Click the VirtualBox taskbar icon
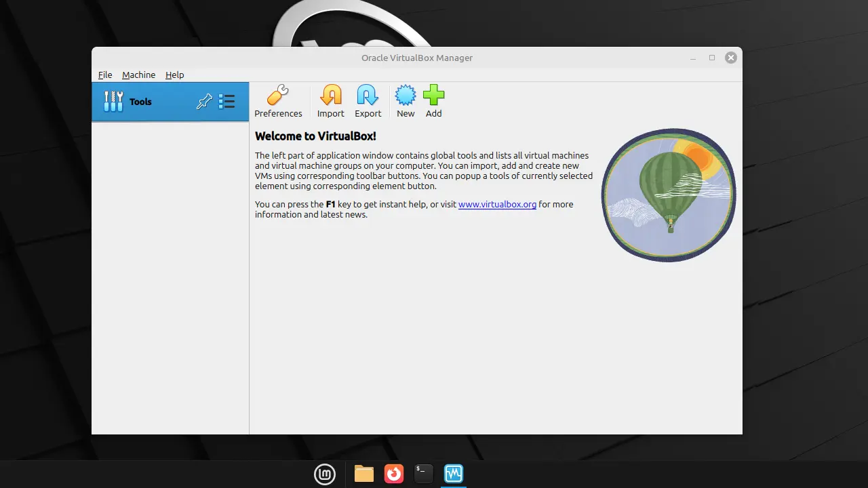The image size is (868, 488). [454, 474]
